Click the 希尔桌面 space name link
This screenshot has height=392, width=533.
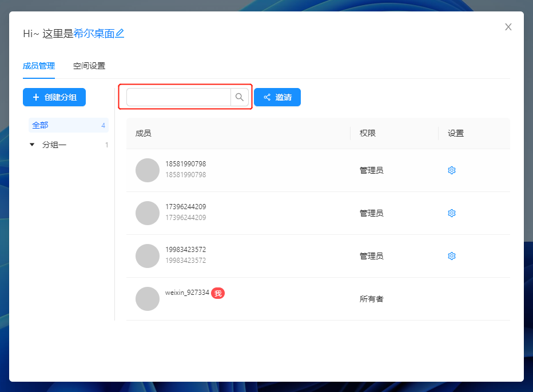[x=94, y=33]
